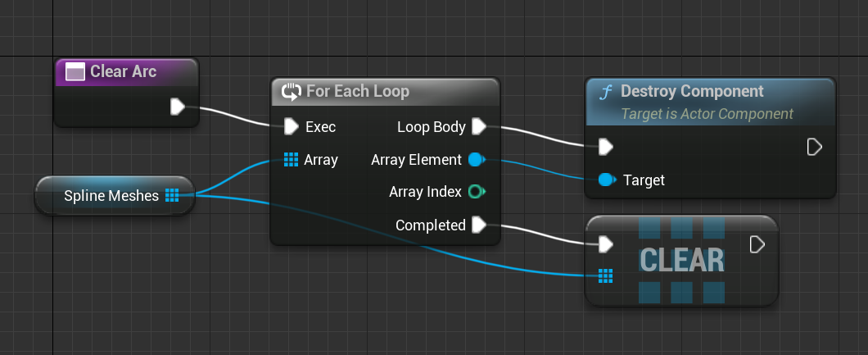
Task: Click the Array Index output pin
Action: tap(477, 192)
